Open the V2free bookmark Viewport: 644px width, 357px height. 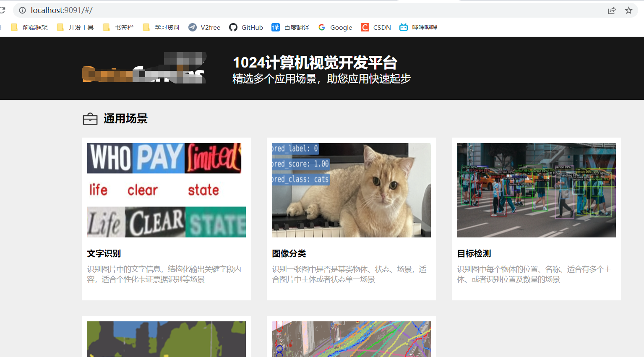point(204,27)
